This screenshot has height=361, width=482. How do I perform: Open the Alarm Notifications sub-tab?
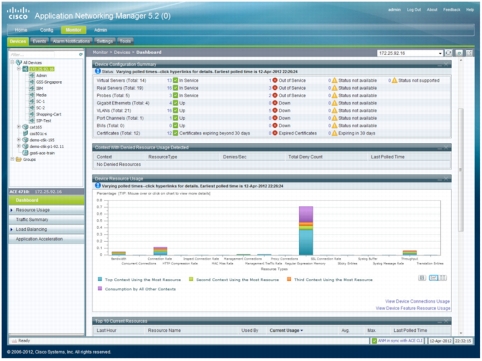point(71,41)
